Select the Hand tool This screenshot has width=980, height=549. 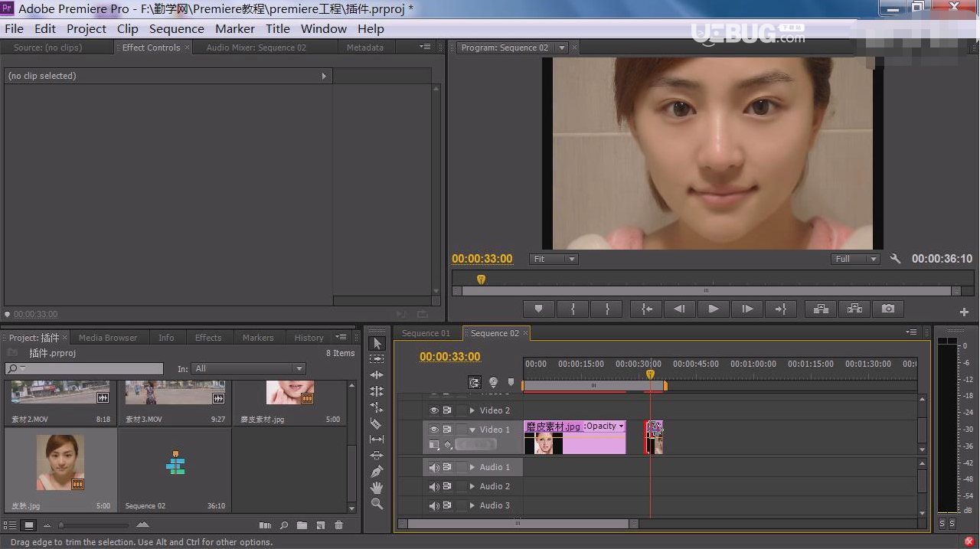point(377,488)
